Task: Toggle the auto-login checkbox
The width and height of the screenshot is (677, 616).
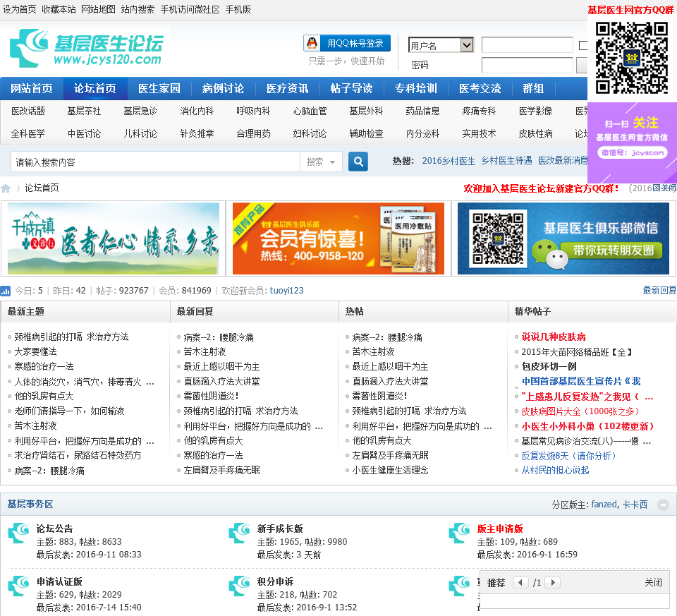Action: point(583,45)
